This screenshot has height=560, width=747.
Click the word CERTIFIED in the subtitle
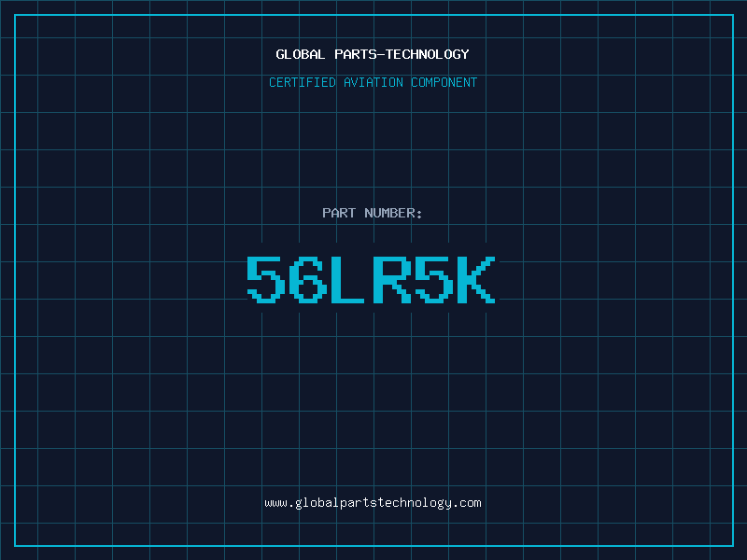[302, 82]
